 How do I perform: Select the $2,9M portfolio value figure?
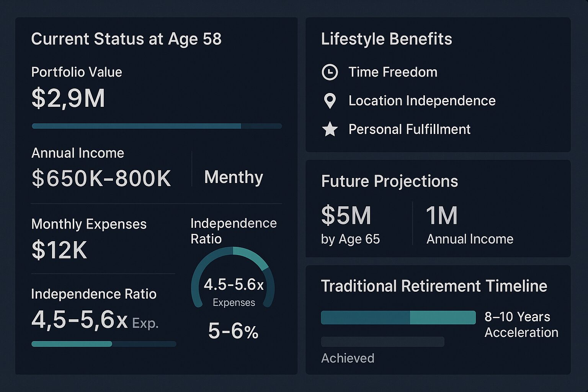(x=68, y=98)
